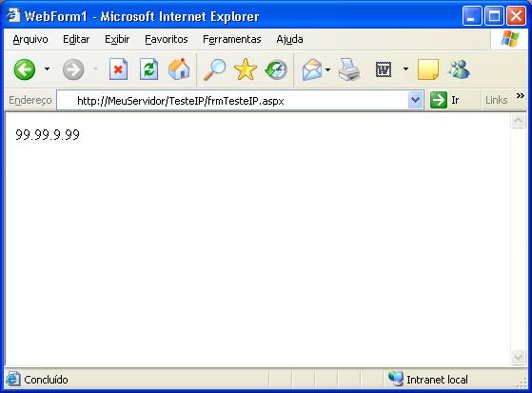This screenshot has width=532, height=393.
Task: Open the yellow note Discuss icon
Action: [428, 69]
